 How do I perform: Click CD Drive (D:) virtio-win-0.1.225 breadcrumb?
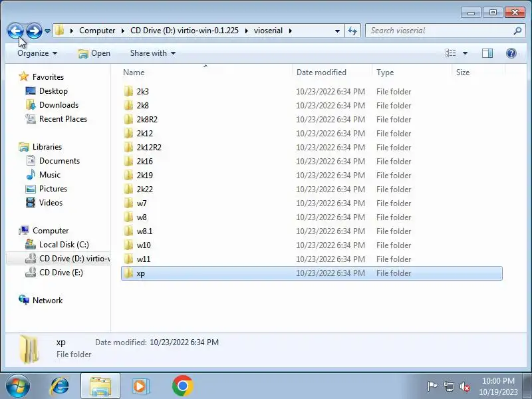184,31
